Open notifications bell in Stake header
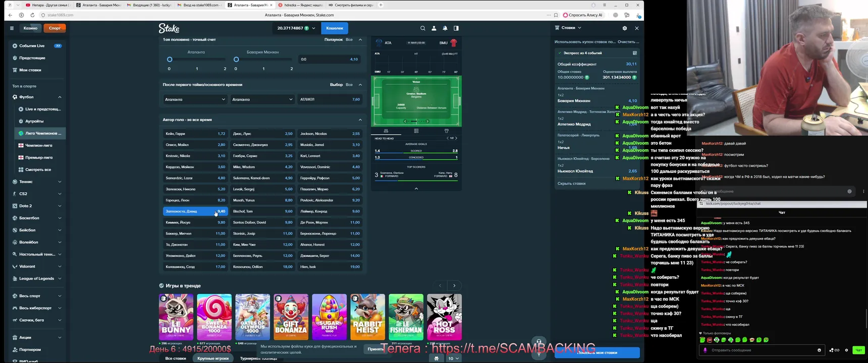This screenshot has width=868, height=363. coord(445,28)
